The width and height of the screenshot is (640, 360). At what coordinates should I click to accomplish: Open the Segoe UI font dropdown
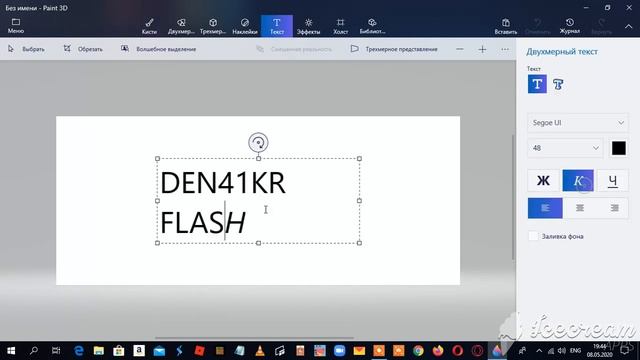pyautogui.click(x=578, y=123)
